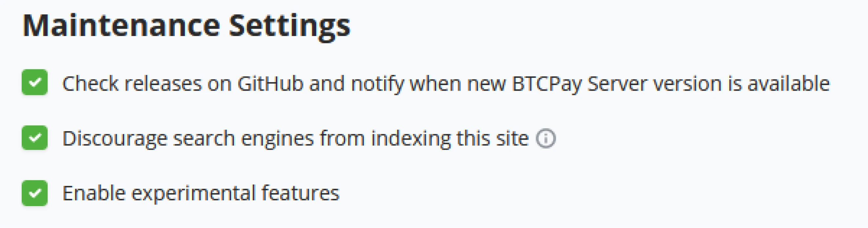Click the word GitHub in first option
Screen dimensions: 868x228
tap(270, 83)
